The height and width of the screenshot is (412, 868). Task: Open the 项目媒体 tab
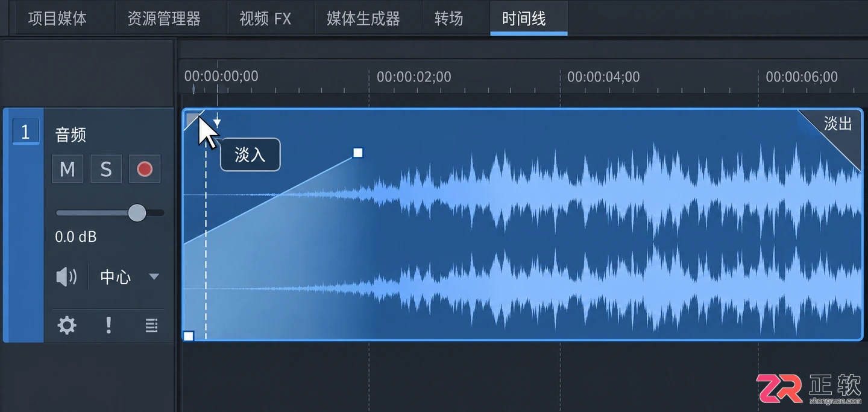click(58, 19)
